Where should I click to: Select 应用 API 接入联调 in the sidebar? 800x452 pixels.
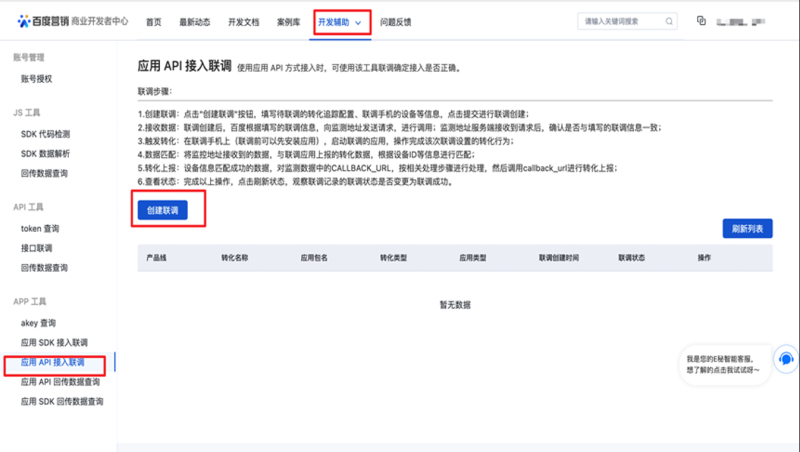[x=53, y=362]
